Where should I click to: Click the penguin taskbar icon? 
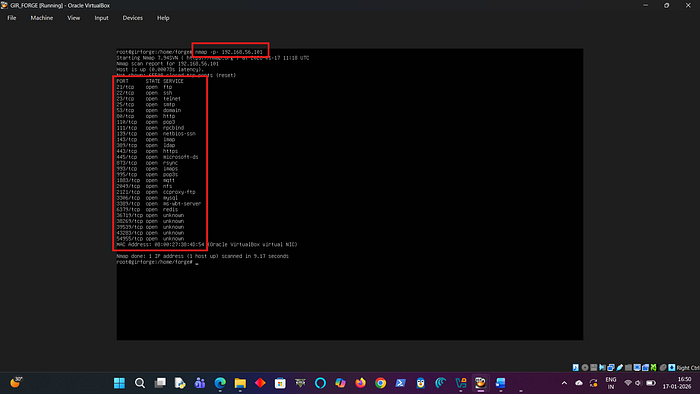421,383
